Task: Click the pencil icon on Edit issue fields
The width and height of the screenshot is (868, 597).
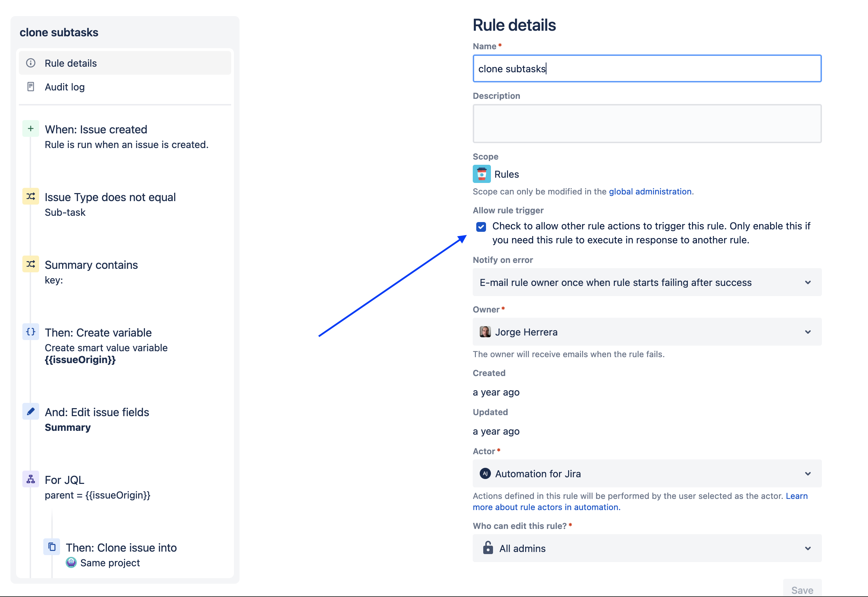Action: click(30, 412)
